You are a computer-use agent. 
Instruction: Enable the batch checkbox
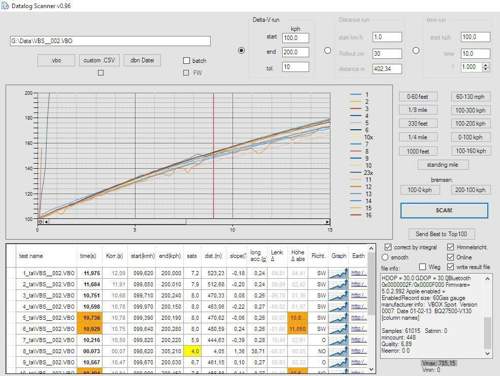coord(186,60)
